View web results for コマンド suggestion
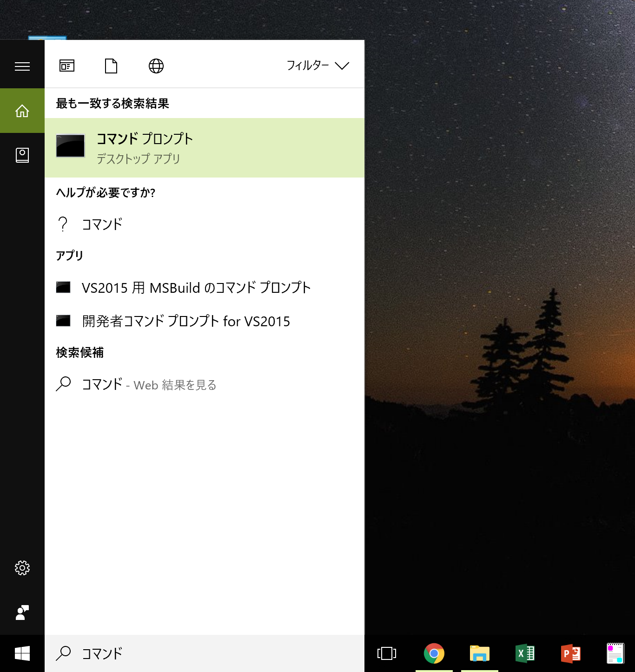635x672 pixels. 148,385
